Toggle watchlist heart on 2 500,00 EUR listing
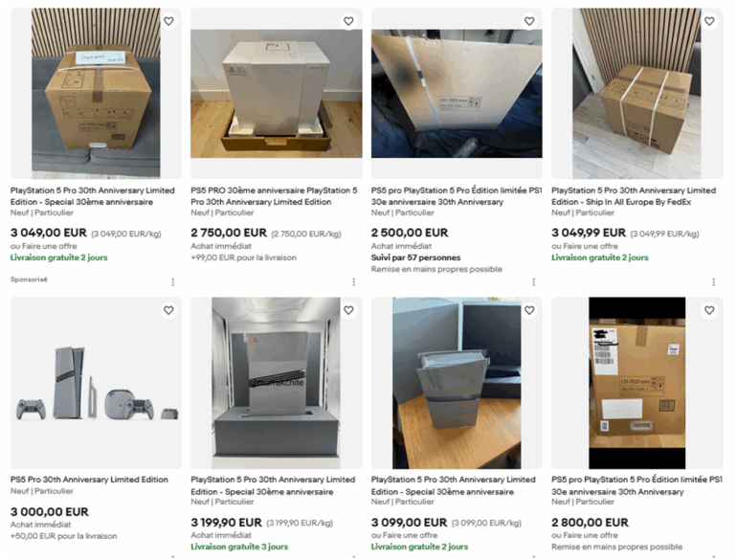737x560 pixels. (529, 21)
